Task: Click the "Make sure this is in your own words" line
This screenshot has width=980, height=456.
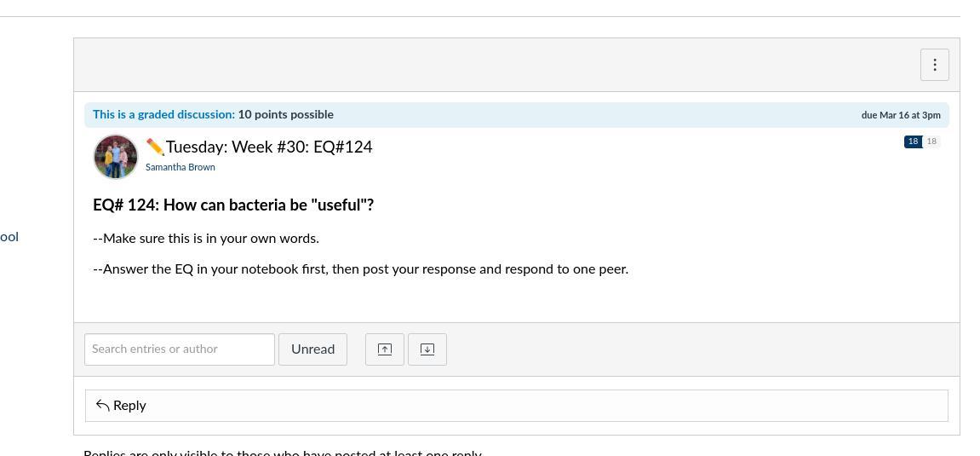Action: click(x=206, y=239)
